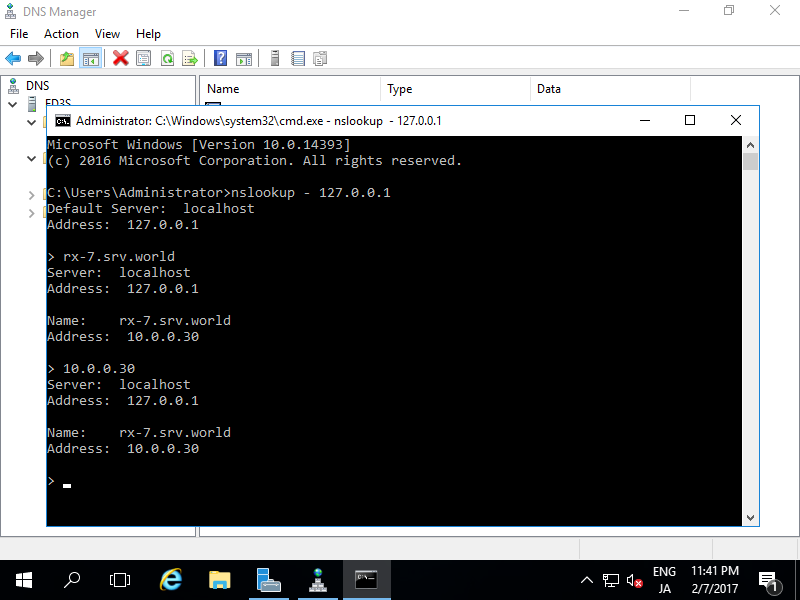Open the Properties toolbar icon
Screen dimensions: 800x600
pos(142,57)
